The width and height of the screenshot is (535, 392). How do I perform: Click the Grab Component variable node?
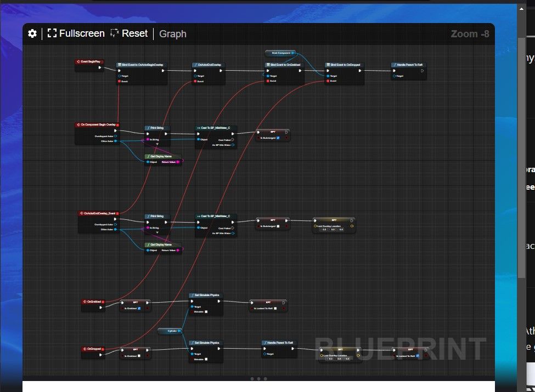280,53
